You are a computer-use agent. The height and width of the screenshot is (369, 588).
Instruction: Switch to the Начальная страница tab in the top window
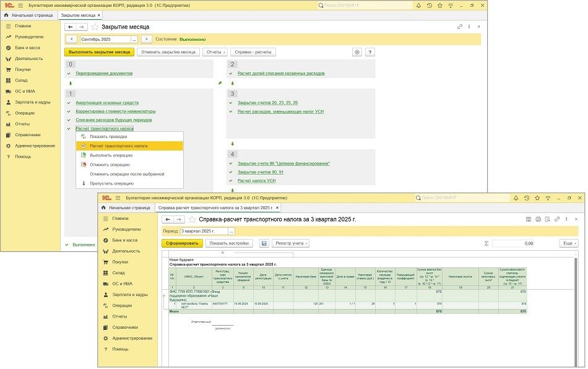[x=32, y=15]
